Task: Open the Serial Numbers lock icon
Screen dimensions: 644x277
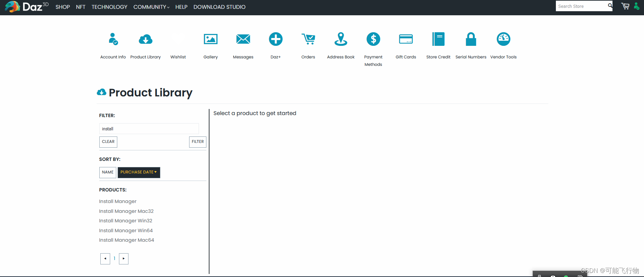Action: [471, 39]
